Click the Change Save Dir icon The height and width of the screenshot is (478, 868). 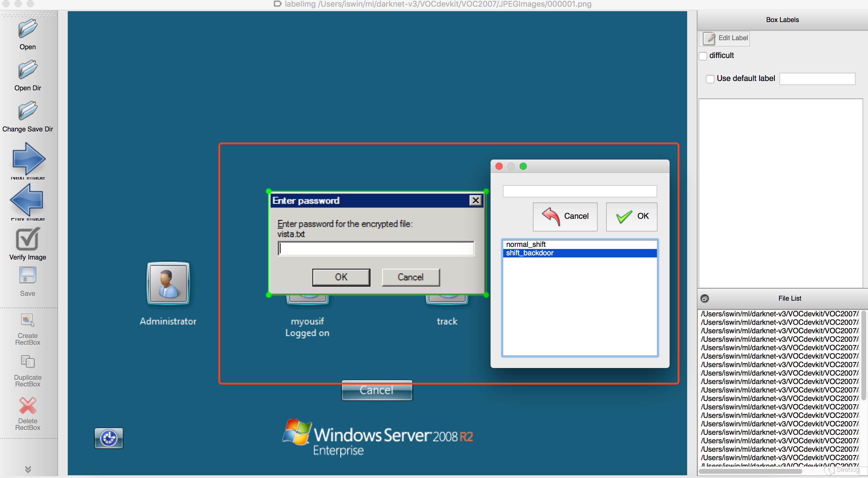pyautogui.click(x=28, y=111)
